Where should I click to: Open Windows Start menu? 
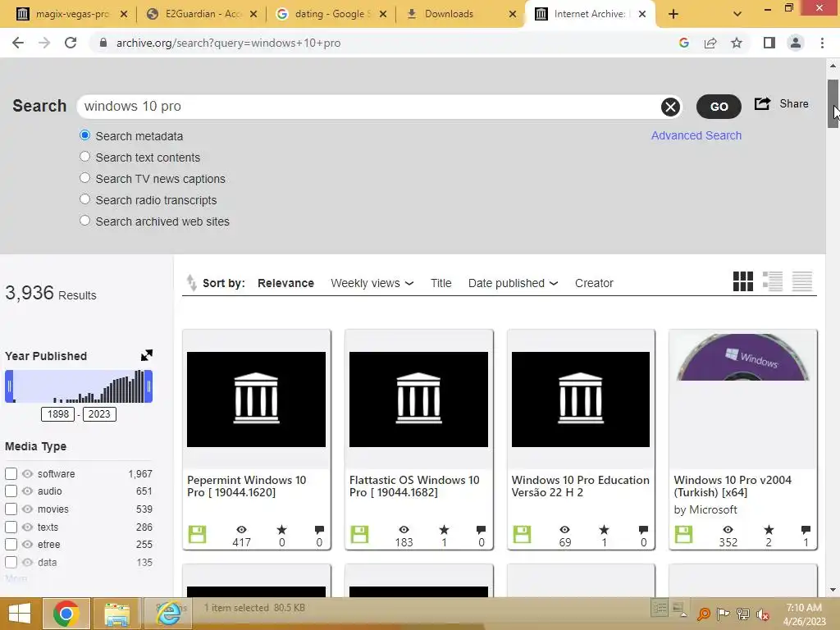pos(20,614)
